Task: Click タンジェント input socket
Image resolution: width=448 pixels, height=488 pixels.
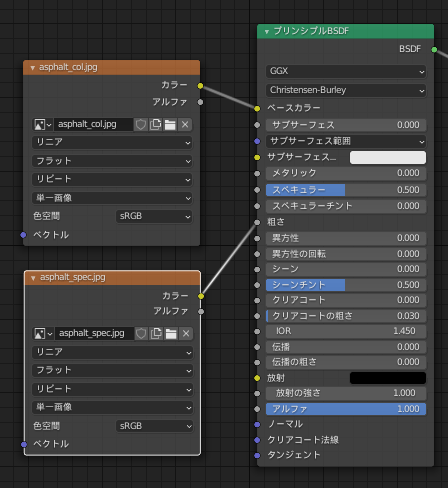Action: tap(257, 455)
